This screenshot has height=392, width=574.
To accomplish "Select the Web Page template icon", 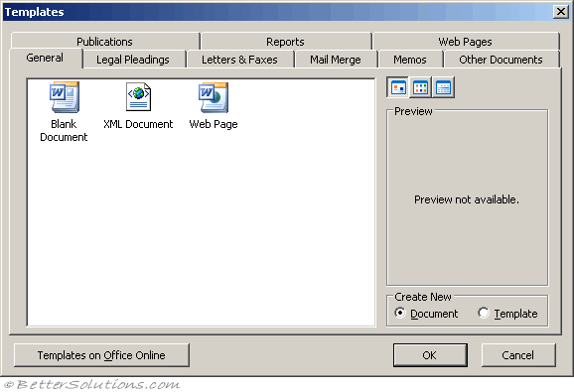I will [214, 97].
